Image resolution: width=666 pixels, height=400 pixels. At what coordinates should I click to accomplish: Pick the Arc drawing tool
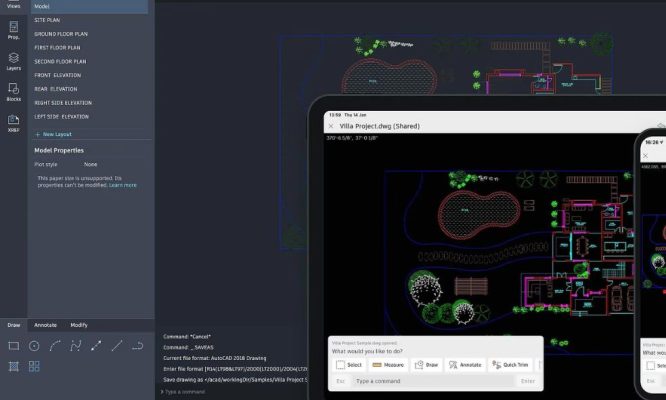click(x=55, y=346)
